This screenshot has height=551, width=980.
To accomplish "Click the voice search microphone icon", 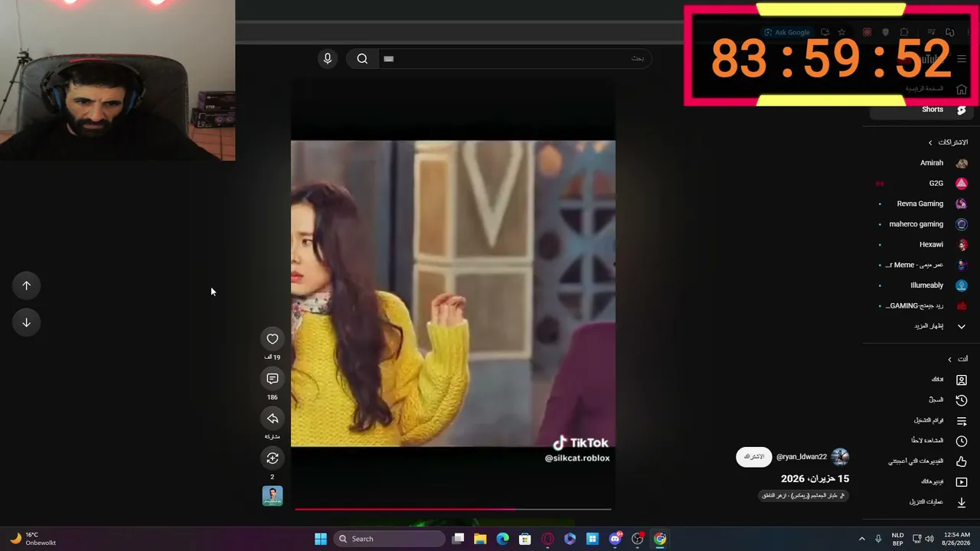I will click(x=328, y=59).
